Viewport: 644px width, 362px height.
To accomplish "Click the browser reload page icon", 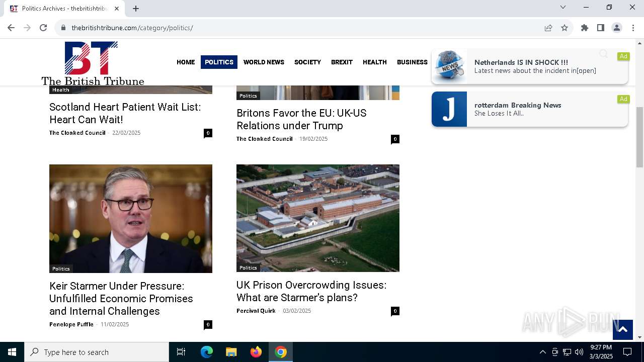I will point(43,28).
